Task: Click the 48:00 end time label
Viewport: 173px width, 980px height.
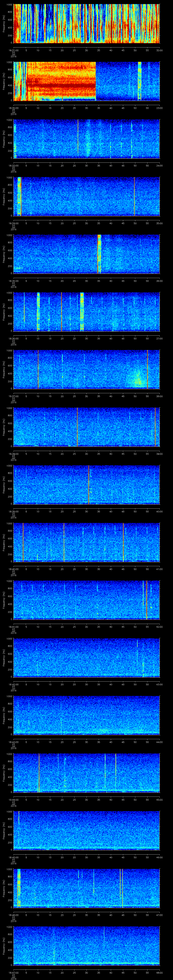Action: pyautogui.click(x=159, y=972)
